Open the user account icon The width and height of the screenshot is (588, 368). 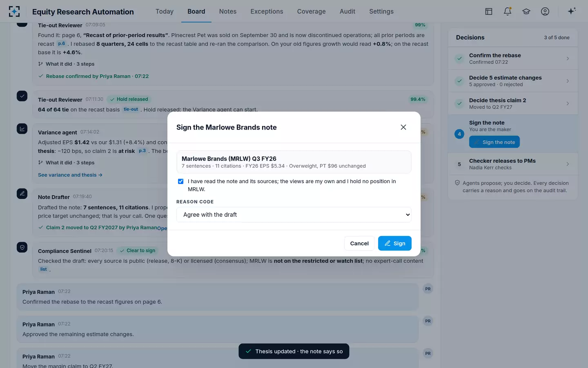pos(545,11)
